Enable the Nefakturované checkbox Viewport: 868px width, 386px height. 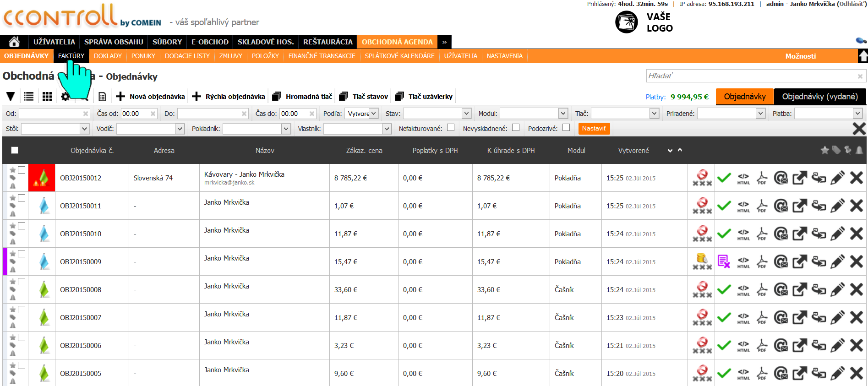451,128
